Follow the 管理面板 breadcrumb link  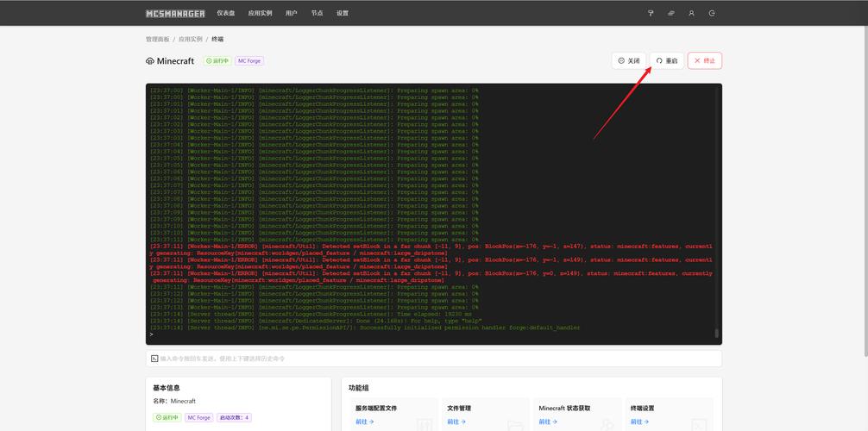(x=157, y=40)
